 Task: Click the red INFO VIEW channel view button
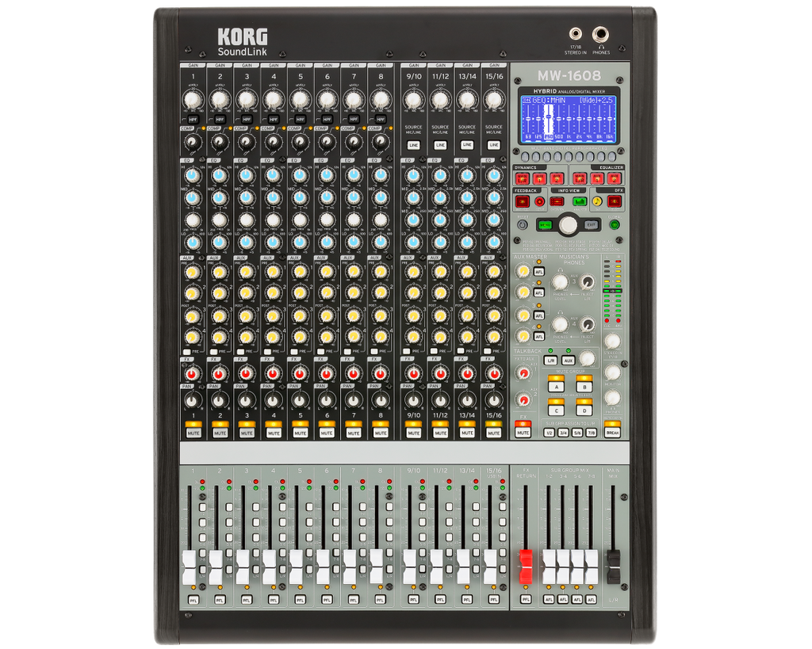pos(557,201)
